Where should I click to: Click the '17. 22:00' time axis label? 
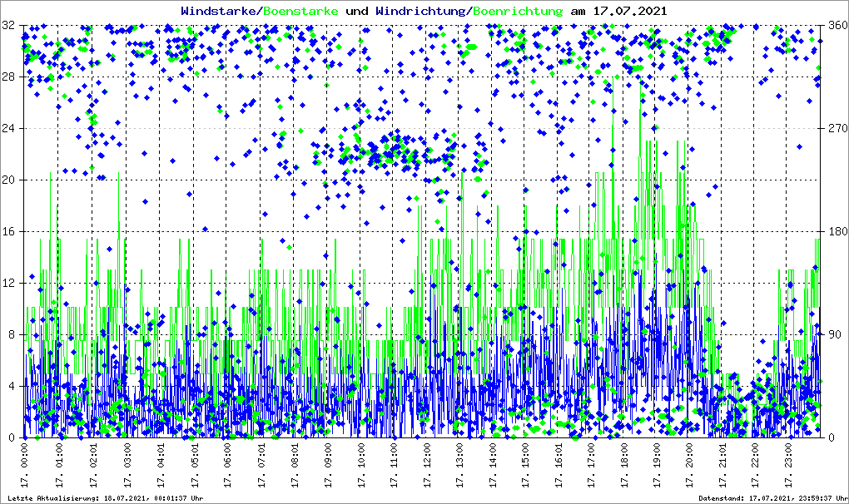pyautogui.click(x=755, y=465)
